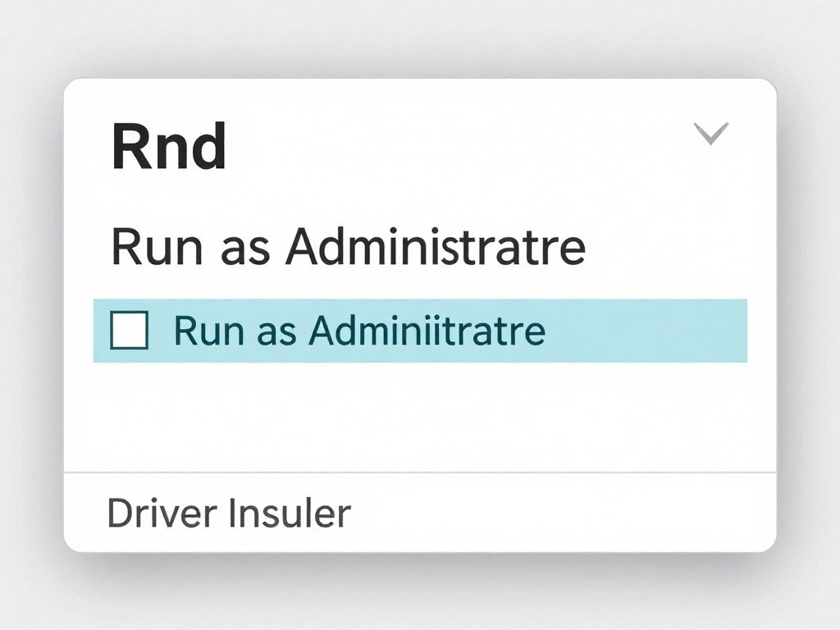Enable the Run as Adminiitratre checkbox
This screenshot has width=840, height=630.
131,330
